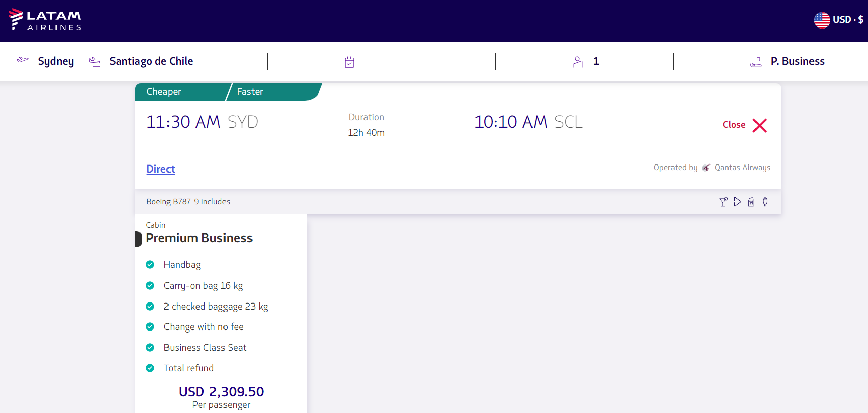Click the Total refund check icon
Viewport: 868px width, 413px height.
tap(150, 368)
